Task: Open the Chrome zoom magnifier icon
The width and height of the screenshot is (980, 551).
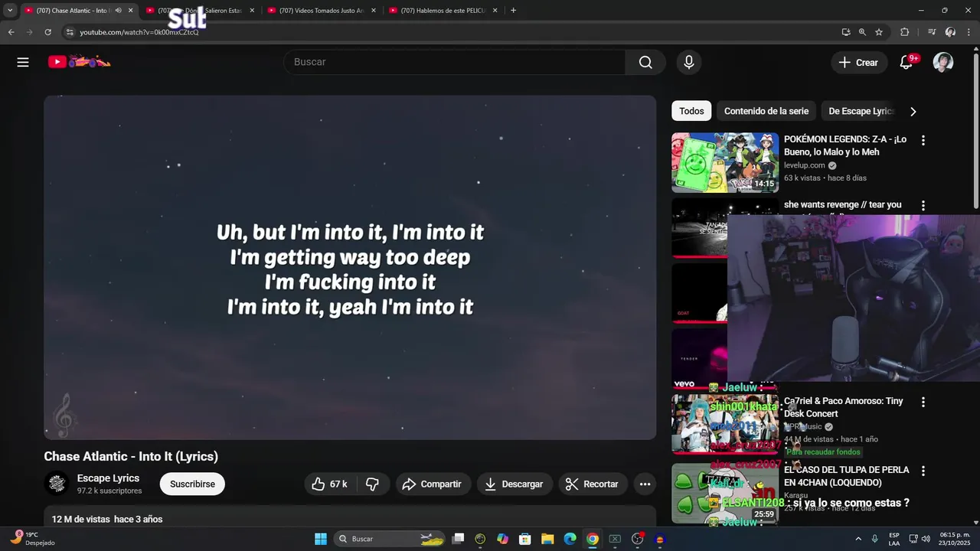Action: pos(862,32)
